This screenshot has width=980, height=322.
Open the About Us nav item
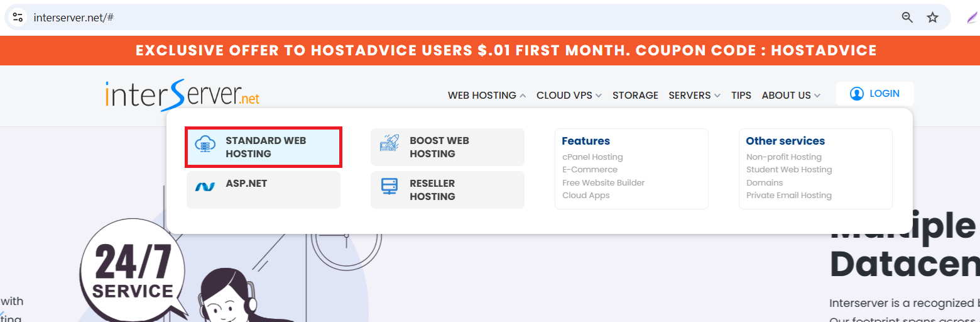pos(786,96)
